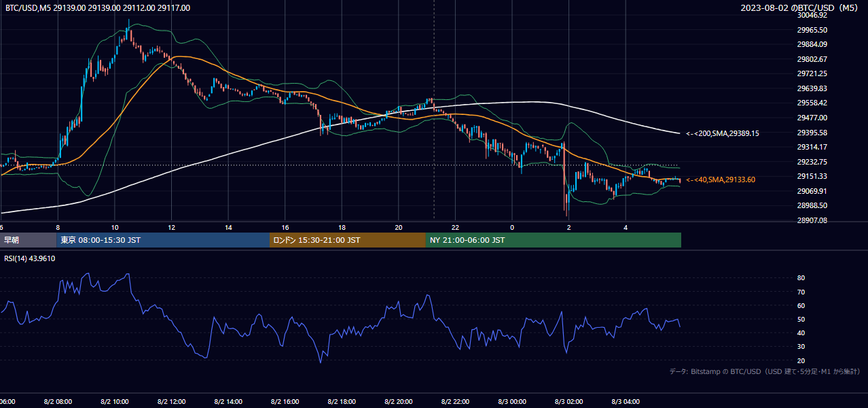Click the 8/2 10:00 date label
This screenshot has height=408, width=868.
[115, 402]
